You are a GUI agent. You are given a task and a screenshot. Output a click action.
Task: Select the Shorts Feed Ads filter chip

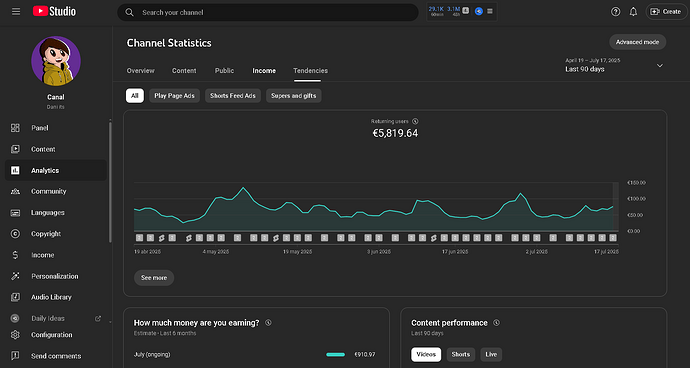pyautogui.click(x=233, y=96)
